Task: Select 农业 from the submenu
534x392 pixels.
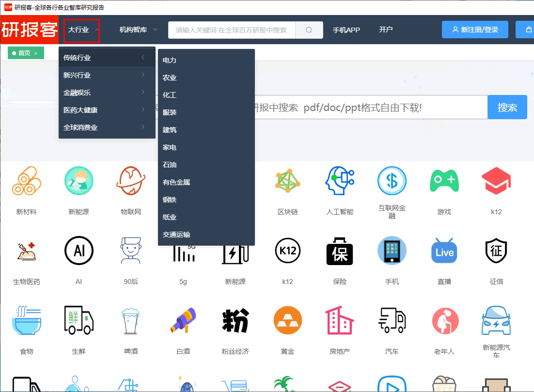Action: click(206, 78)
